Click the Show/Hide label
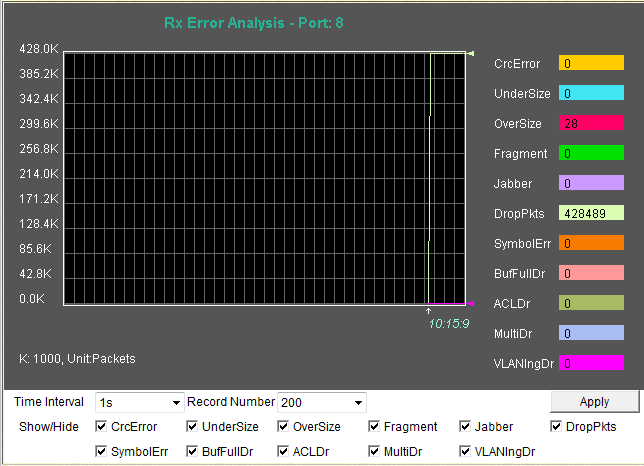The height and width of the screenshot is (466, 644). 49,427
